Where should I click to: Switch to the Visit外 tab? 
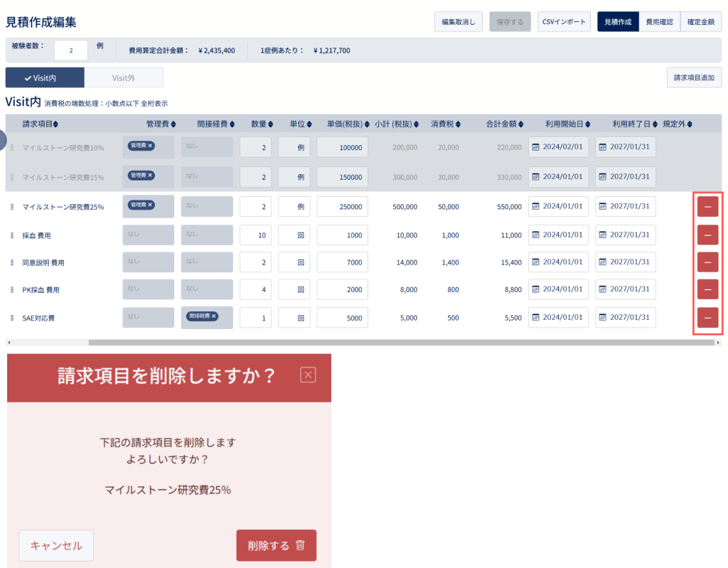124,77
